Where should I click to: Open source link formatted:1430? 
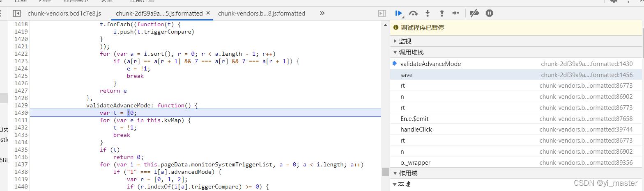tap(586, 64)
